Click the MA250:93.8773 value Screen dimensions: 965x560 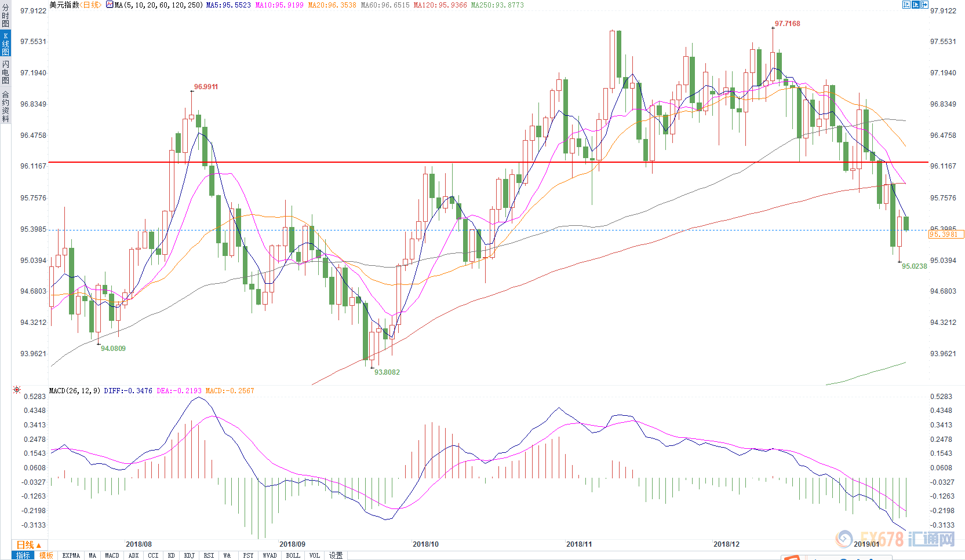click(497, 5)
